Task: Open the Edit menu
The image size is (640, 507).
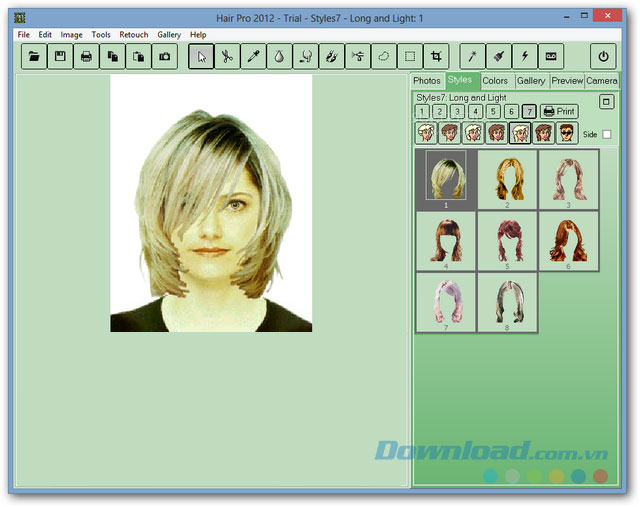Action: click(45, 35)
